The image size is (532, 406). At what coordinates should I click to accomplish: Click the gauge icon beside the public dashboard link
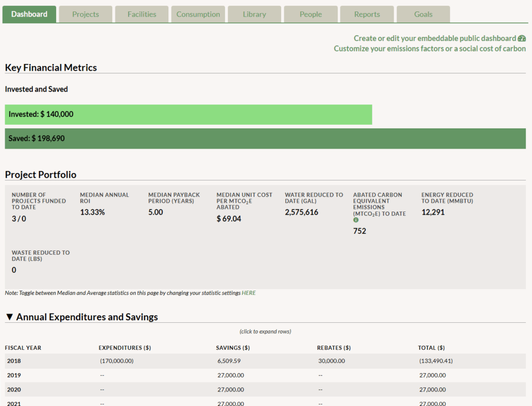coord(522,38)
